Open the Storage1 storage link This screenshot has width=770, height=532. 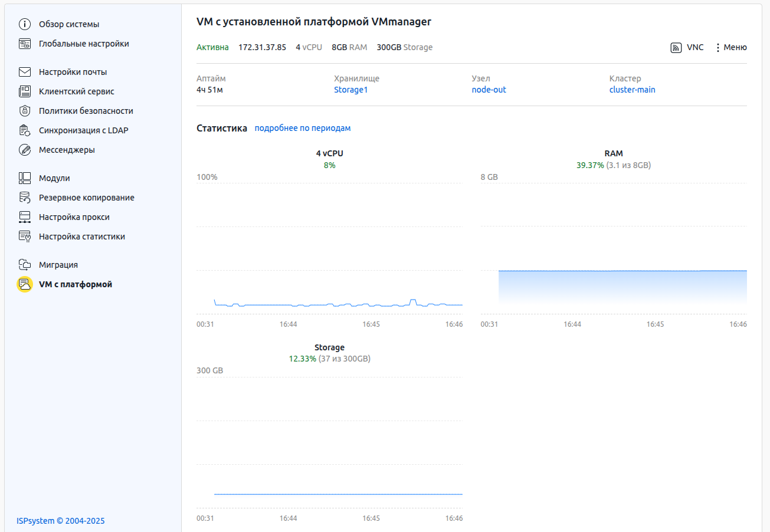pos(350,90)
